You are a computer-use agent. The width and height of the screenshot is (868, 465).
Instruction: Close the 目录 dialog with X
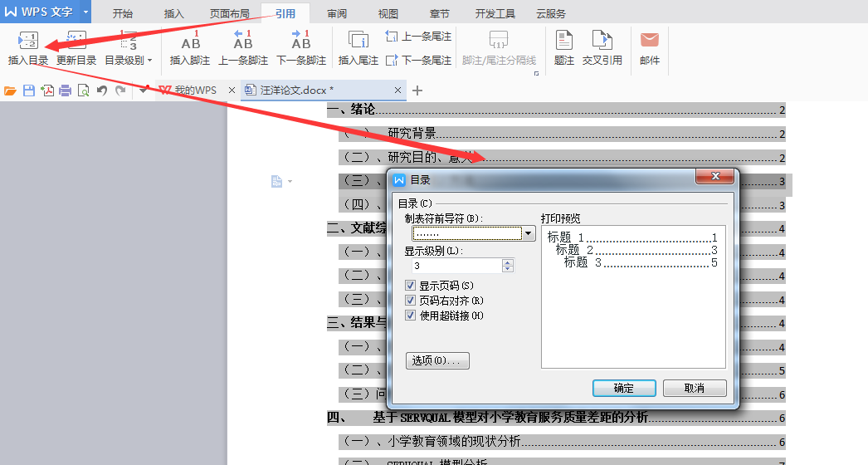click(x=714, y=176)
